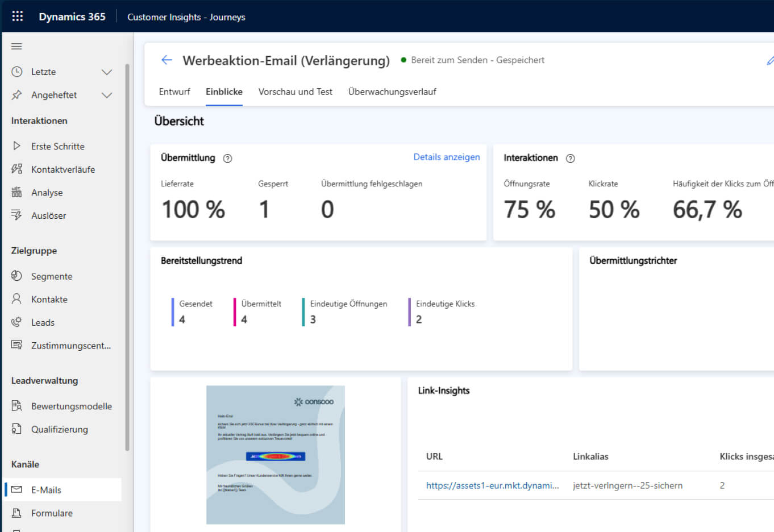Click the 100 % Lieferrate value
This screenshot has height=532, width=774.
[193, 210]
